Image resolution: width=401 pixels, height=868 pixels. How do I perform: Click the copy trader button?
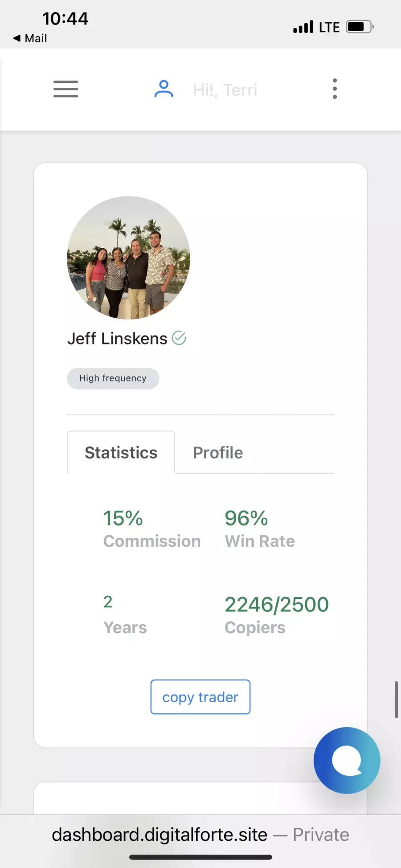(x=200, y=697)
